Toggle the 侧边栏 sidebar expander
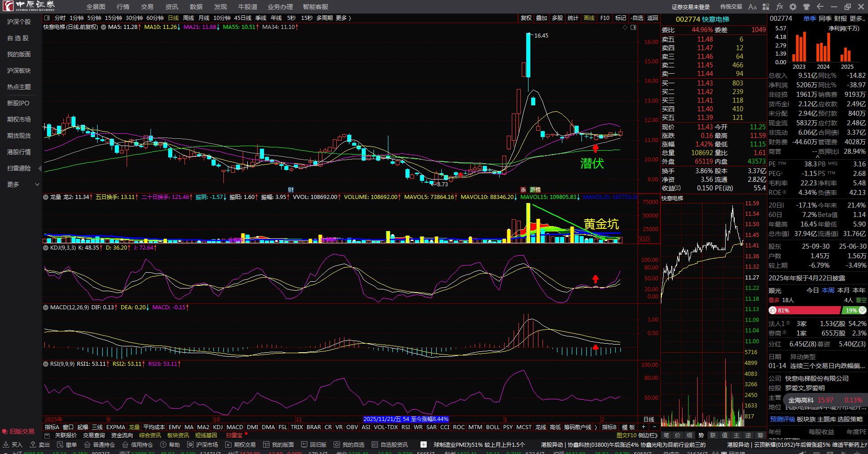Screen dimensions: 868x454 648,435
